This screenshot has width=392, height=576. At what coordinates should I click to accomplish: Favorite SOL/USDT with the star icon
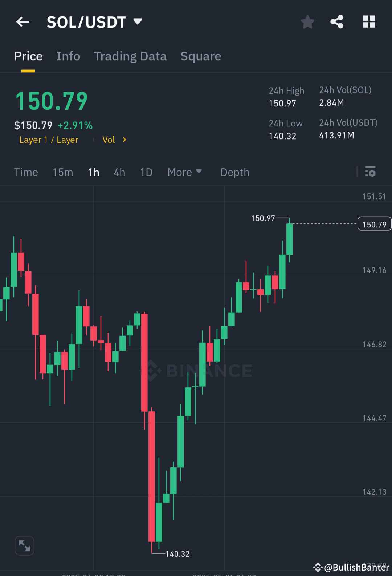[x=307, y=22]
